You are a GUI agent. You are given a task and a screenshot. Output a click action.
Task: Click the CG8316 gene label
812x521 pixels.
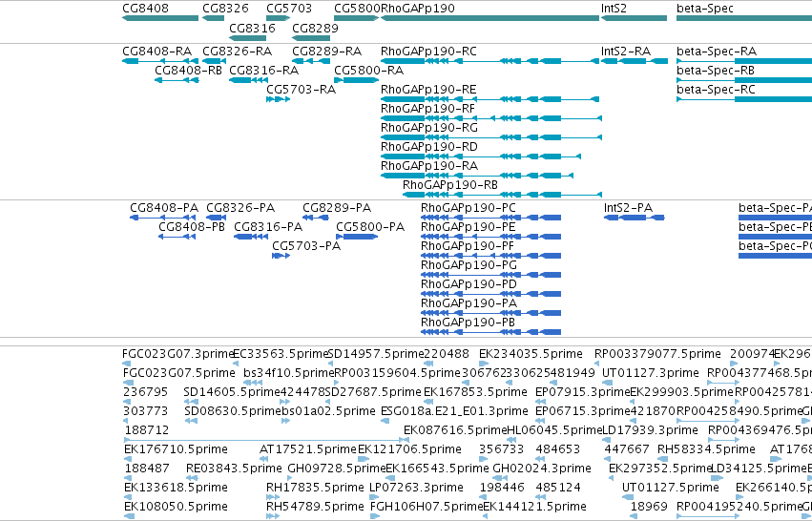coord(252,28)
